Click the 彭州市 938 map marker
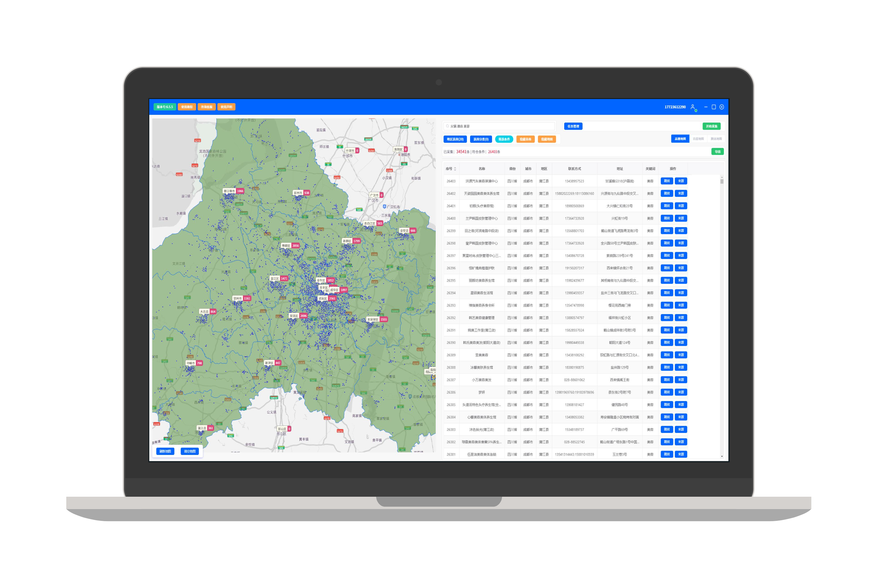The image size is (878, 588). click(302, 193)
